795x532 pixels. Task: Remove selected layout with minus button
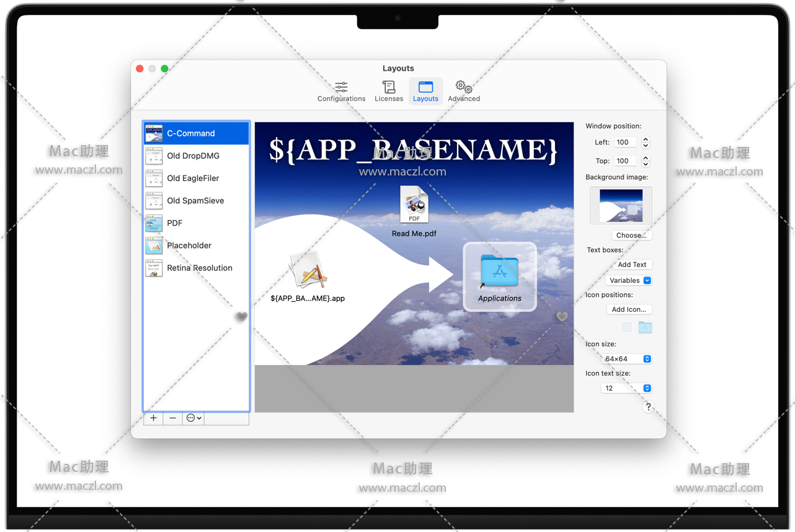tap(172, 419)
